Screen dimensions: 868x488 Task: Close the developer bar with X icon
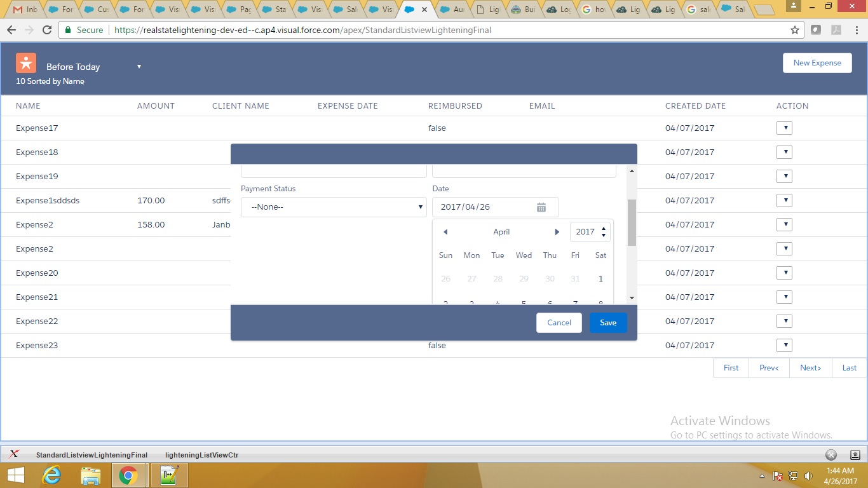pyautogui.click(x=831, y=454)
